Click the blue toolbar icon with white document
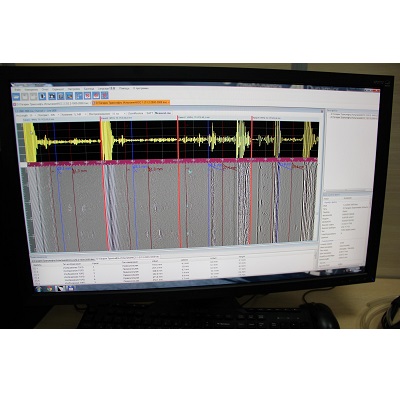Screen dimensions: 400x400 [x=42, y=96]
